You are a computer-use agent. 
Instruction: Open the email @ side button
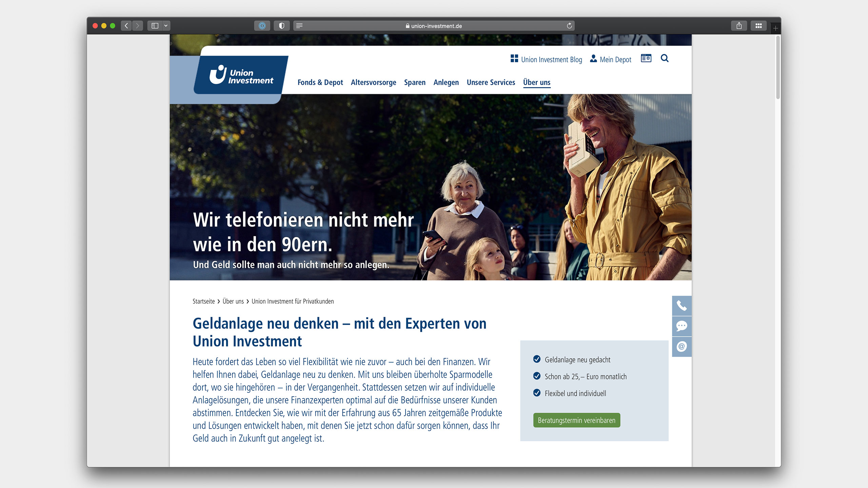682,346
